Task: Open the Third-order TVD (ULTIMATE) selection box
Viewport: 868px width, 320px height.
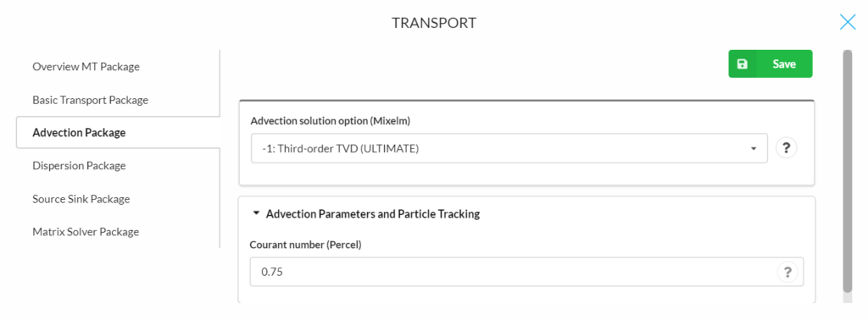Action: [x=509, y=148]
